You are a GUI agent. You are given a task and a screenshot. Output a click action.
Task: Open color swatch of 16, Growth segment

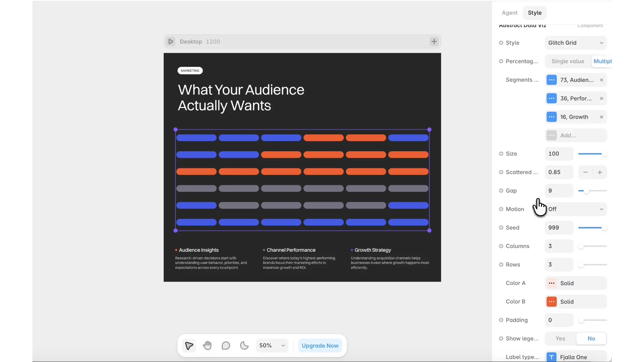coord(551,117)
